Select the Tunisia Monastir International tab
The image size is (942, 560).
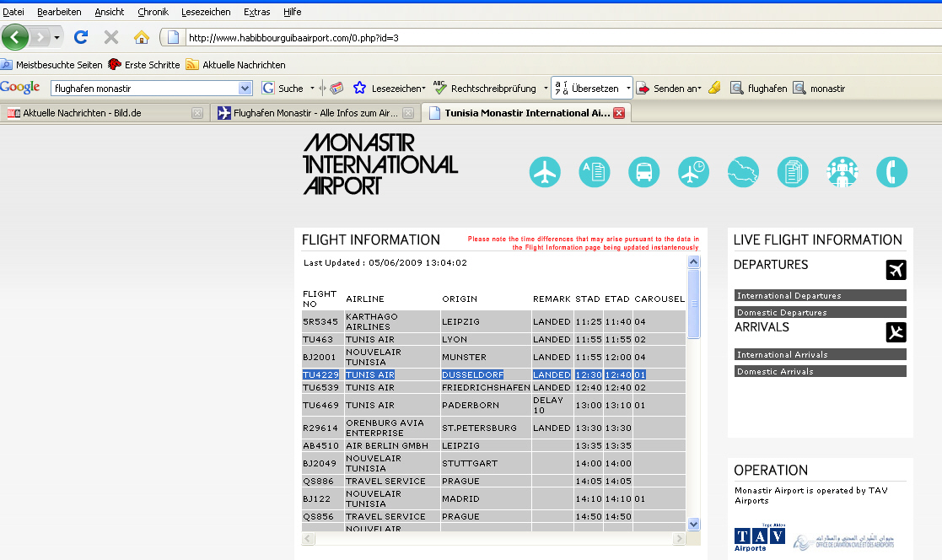pos(526,113)
